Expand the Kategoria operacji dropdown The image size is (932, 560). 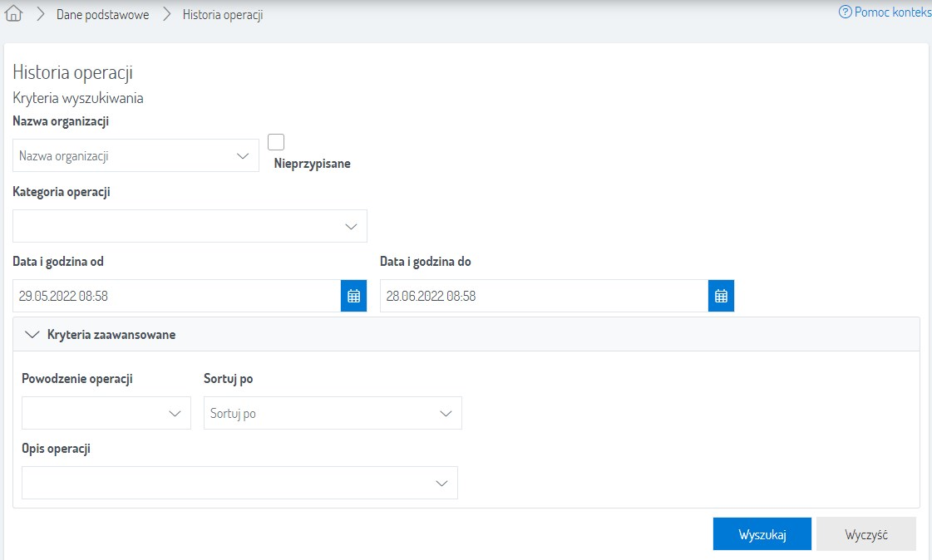pos(190,226)
